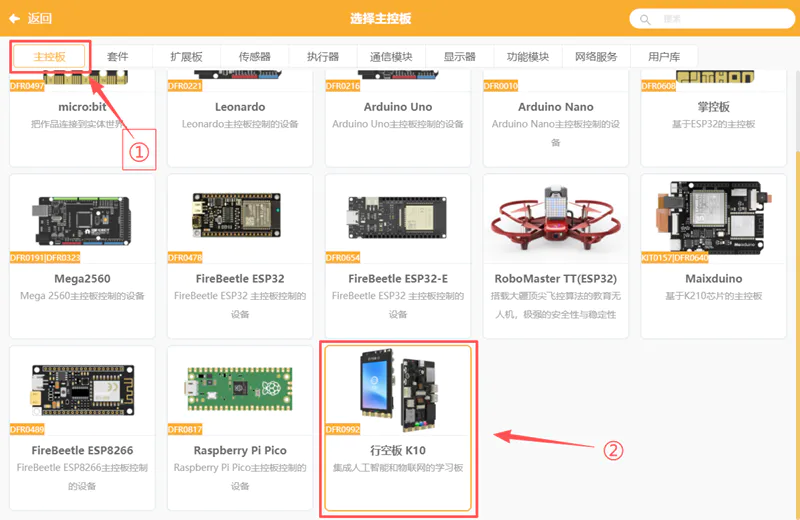
Task: Click the DFR0010 product code tag
Action: [501, 86]
